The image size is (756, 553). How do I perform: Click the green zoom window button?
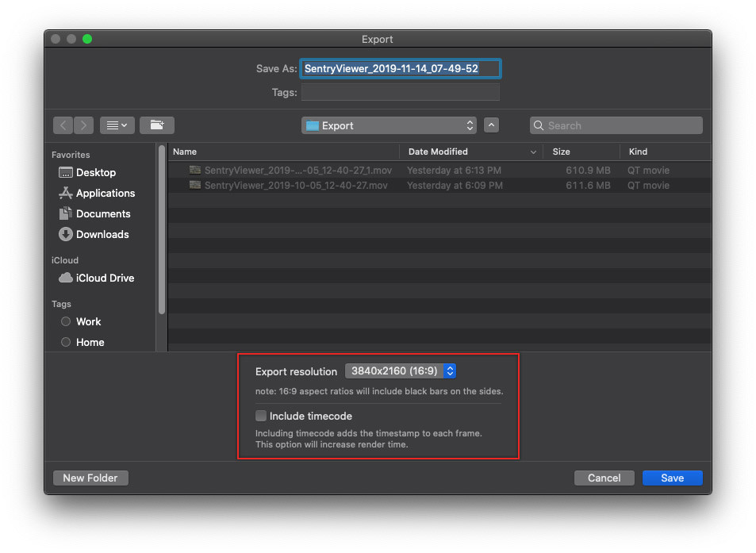pos(87,39)
